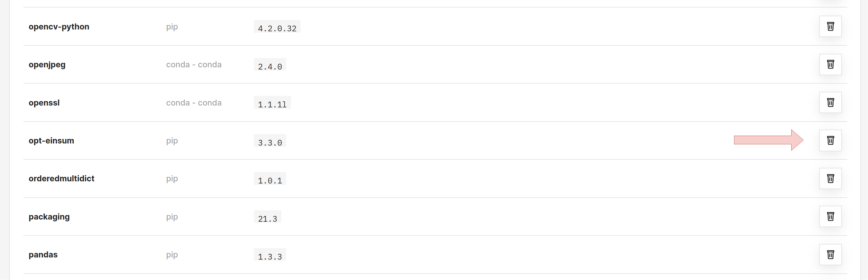This screenshot has width=868, height=280.
Task: Click the conda - conda source of openjpeg
Action: coord(194,65)
